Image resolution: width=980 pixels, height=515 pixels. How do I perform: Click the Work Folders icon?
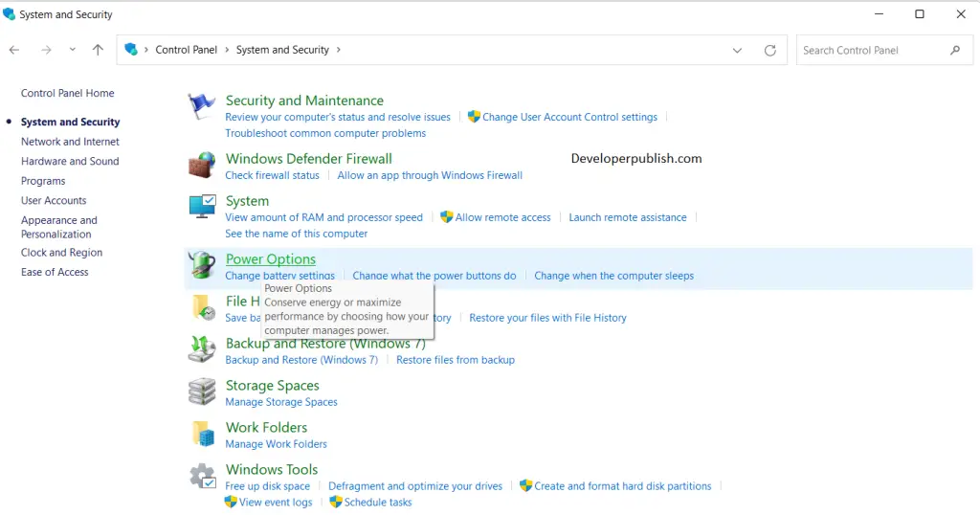tap(203, 433)
